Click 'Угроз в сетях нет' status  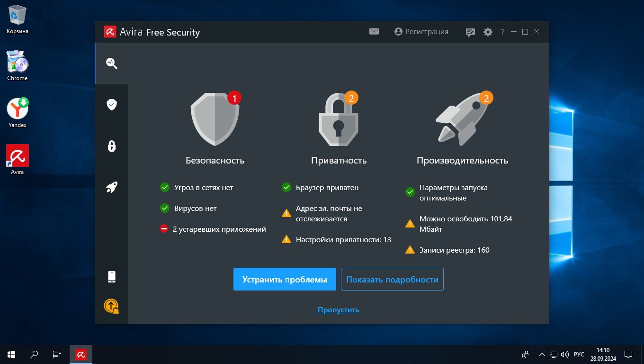coord(204,188)
